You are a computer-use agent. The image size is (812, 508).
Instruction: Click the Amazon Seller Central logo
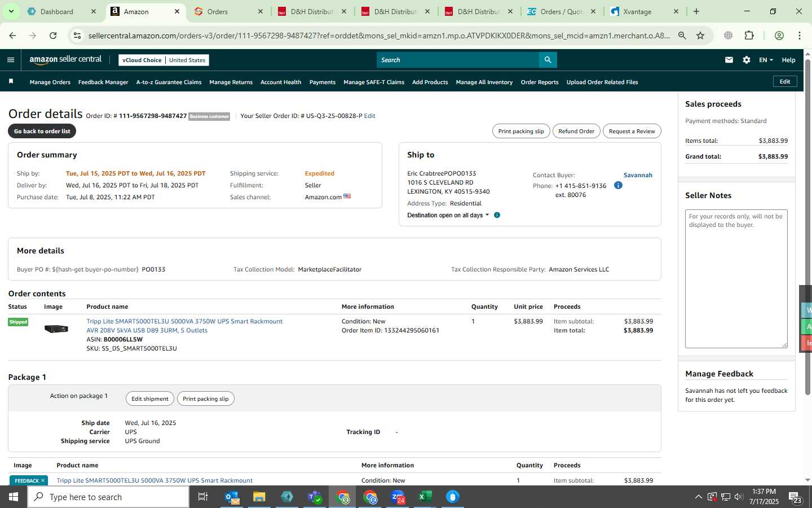(x=65, y=60)
